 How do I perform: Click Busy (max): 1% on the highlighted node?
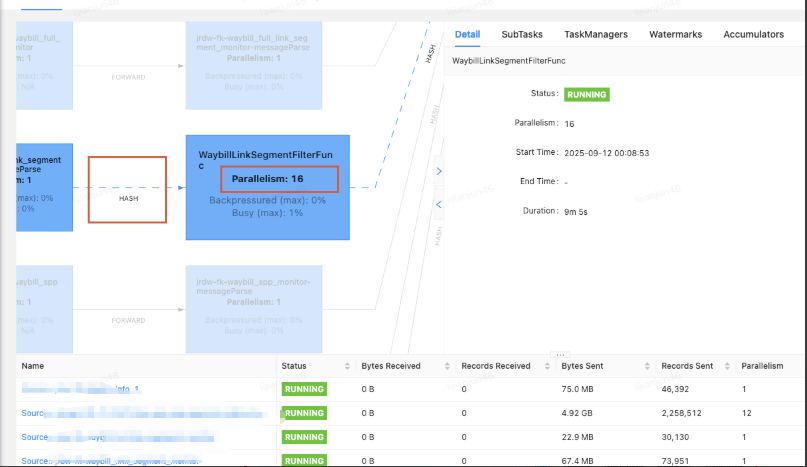click(x=267, y=213)
